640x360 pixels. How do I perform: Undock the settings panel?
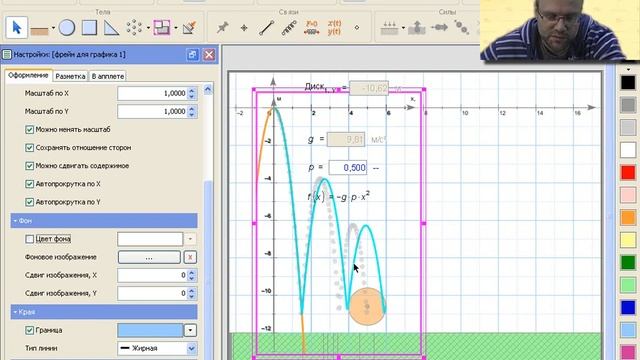click(x=193, y=55)
